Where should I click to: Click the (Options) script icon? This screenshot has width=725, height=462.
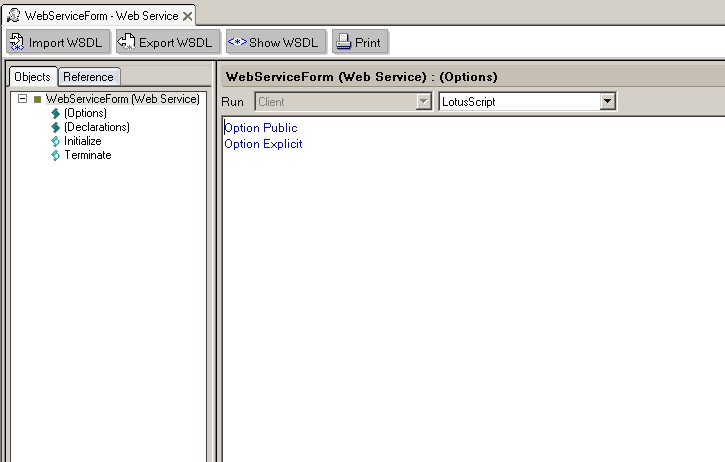click(55, 113)
